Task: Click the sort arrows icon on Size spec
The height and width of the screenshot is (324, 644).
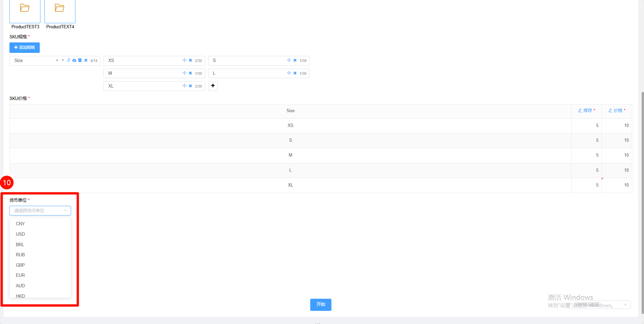Action: tap(69, 60)
